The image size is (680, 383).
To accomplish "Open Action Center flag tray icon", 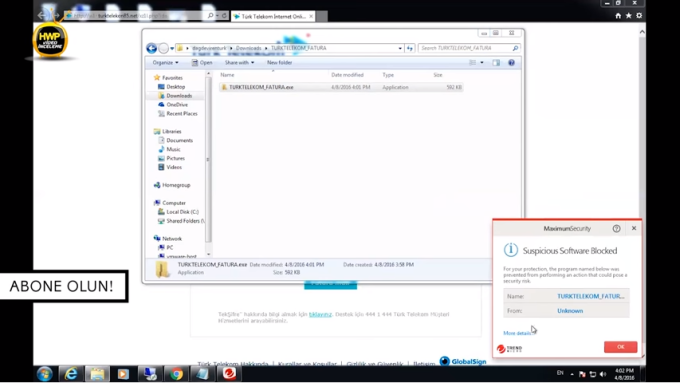I will coord(582,374).
